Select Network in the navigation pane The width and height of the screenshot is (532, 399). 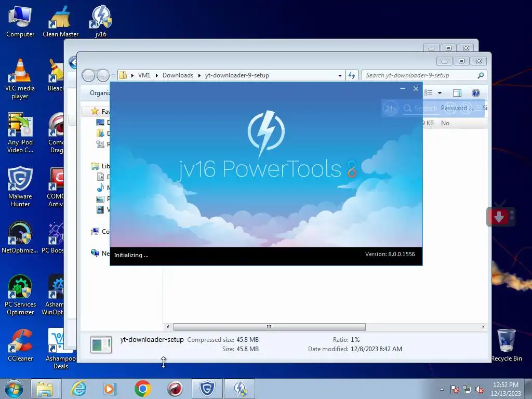[100, 253]
